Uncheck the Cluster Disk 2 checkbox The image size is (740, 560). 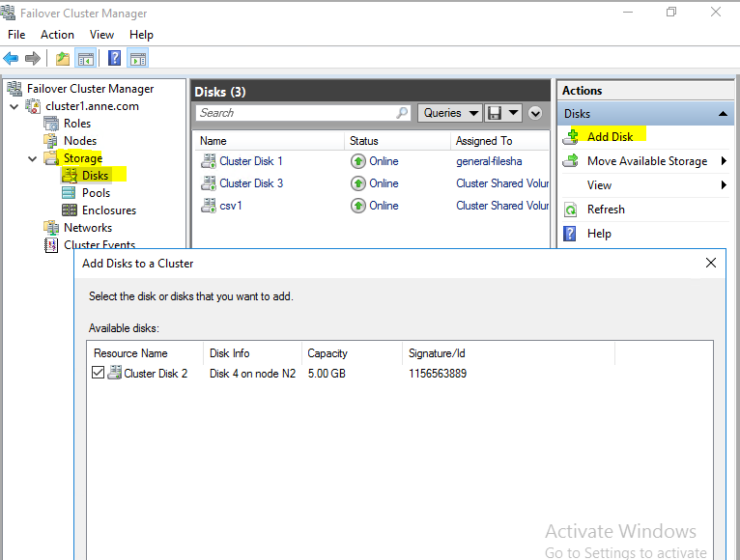pyautogui.click(x=98, y=373)
